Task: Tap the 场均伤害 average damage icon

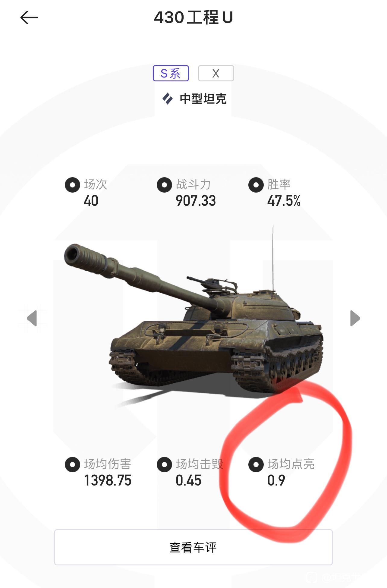Action: point(72,464)
